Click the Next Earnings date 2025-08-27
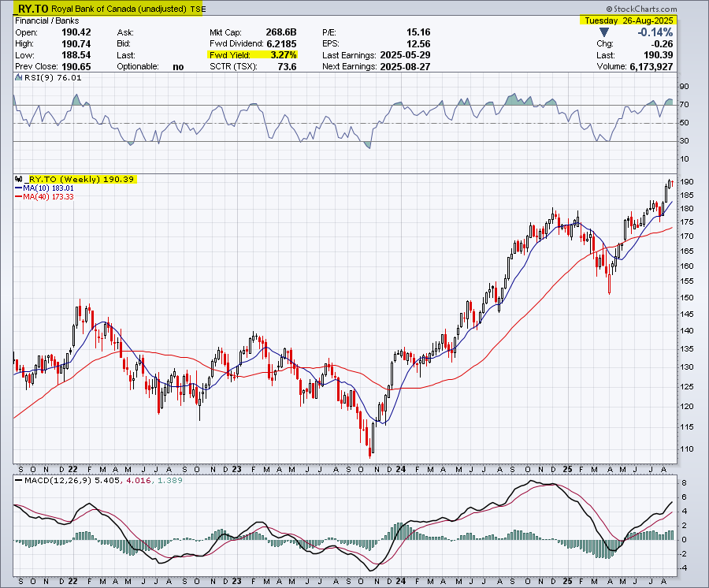This screenshot has height=588, width=709. [405, 66]
